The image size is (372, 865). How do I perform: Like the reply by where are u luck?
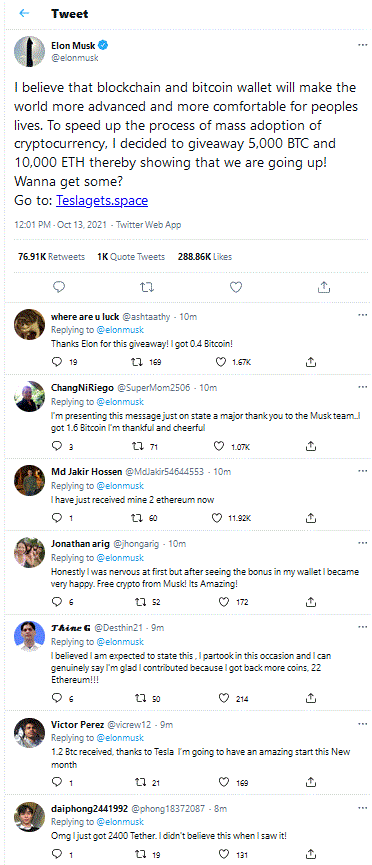click(x=221, y=362)
